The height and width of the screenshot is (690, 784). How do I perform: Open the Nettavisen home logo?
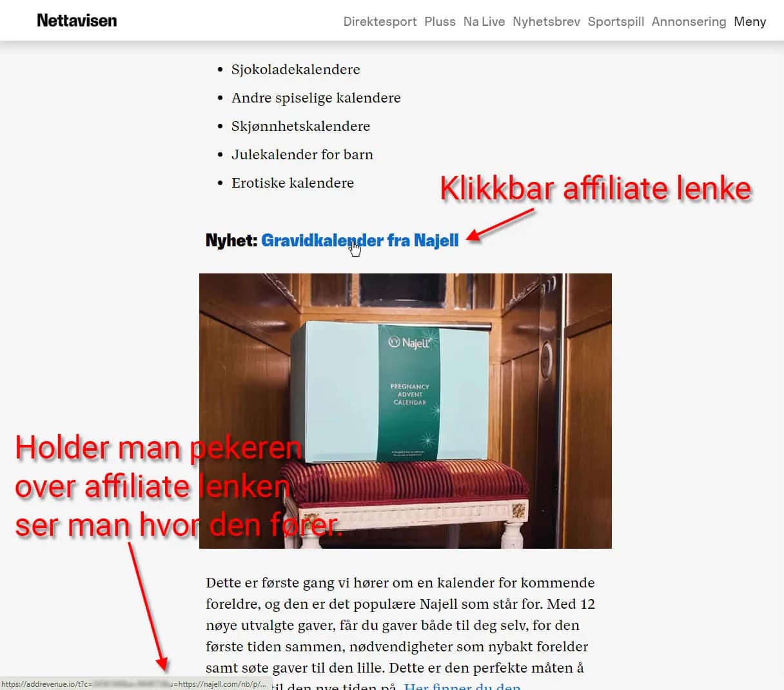point(77,21)
